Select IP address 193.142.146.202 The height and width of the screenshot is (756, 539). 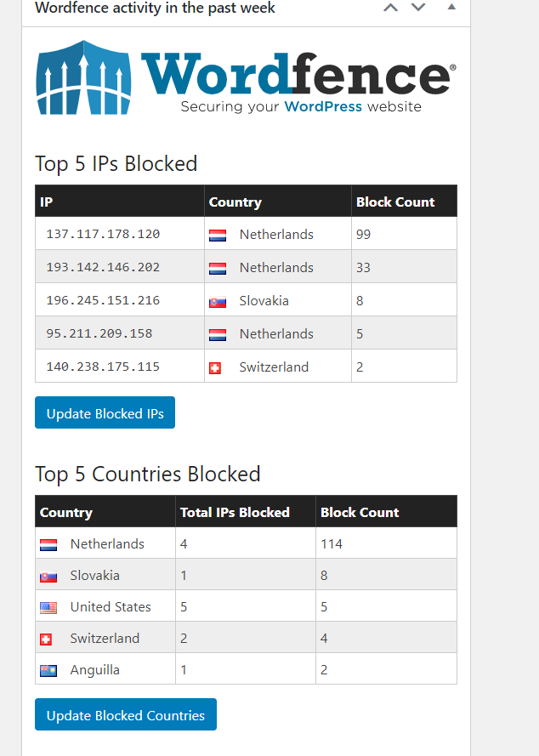(103, 267)
